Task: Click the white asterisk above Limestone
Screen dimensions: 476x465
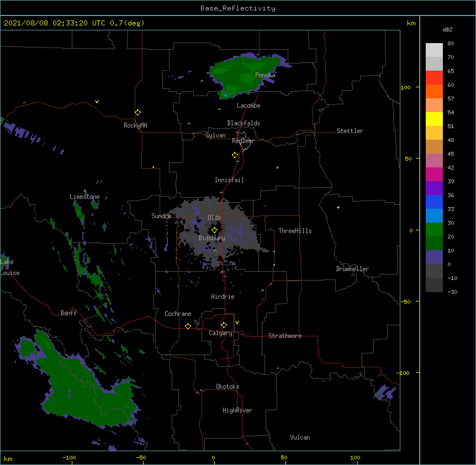Action: click(84, 191)
